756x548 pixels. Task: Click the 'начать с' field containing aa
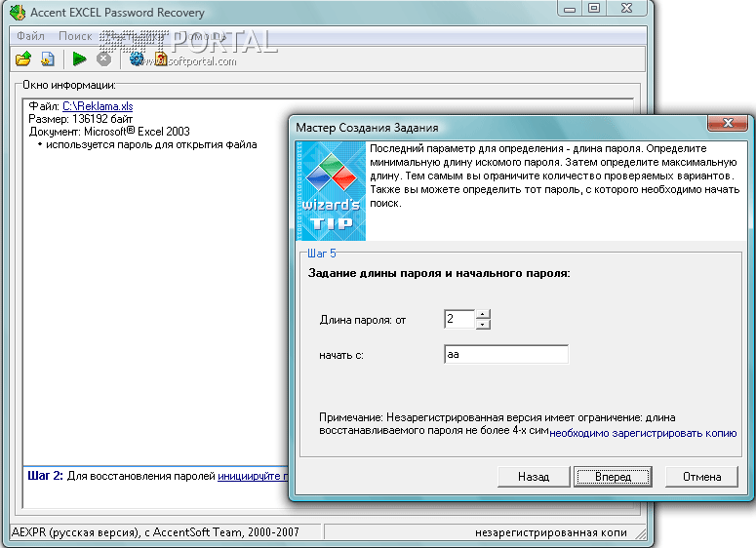[x=505, y=354]
